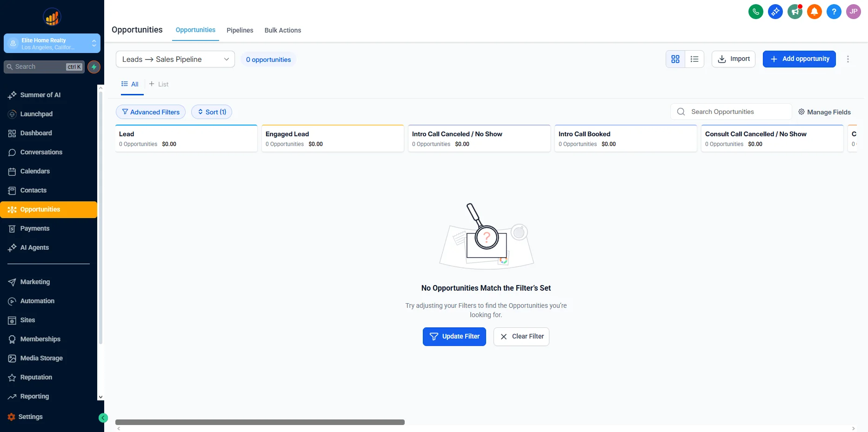
Task: Click the megaphone announcements icon
Action: coord(795,12)
